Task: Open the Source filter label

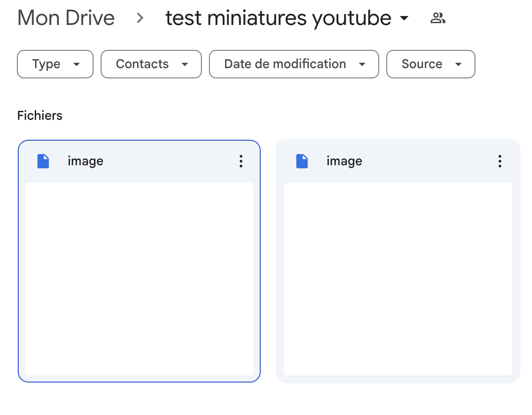Action: (422, 65)
